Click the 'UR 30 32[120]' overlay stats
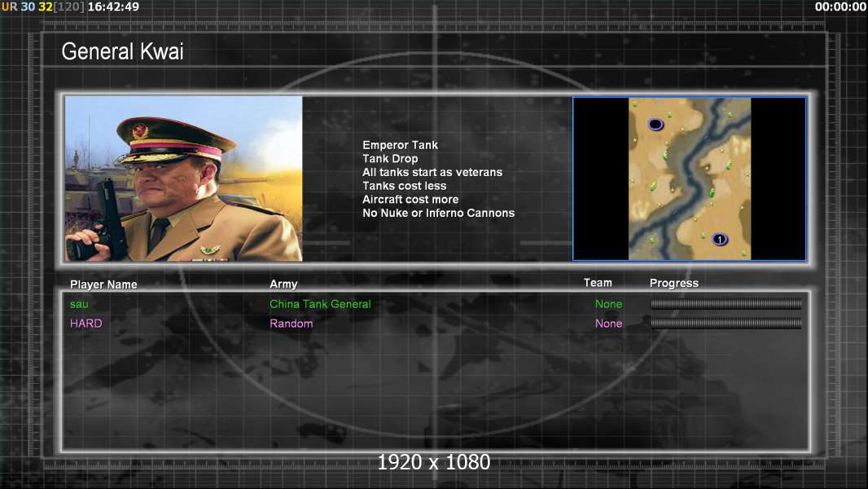868x489 pixels. point(43,7)
